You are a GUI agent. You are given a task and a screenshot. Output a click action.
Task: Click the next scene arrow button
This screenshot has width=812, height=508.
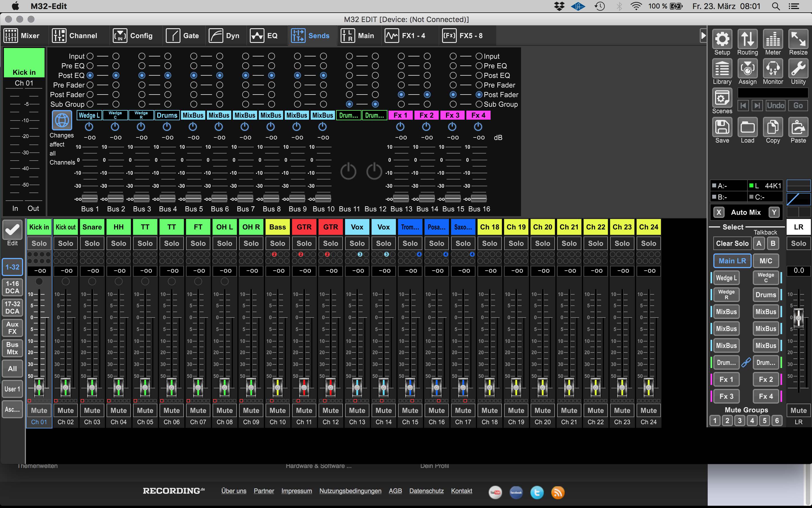[x=757, y=106]
